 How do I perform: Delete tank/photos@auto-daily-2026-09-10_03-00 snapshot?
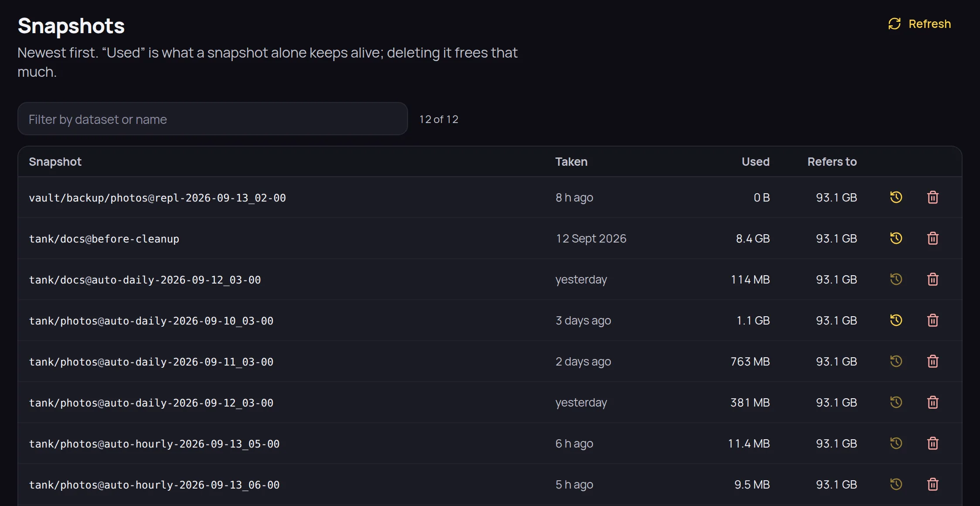(x=932, y=320)
